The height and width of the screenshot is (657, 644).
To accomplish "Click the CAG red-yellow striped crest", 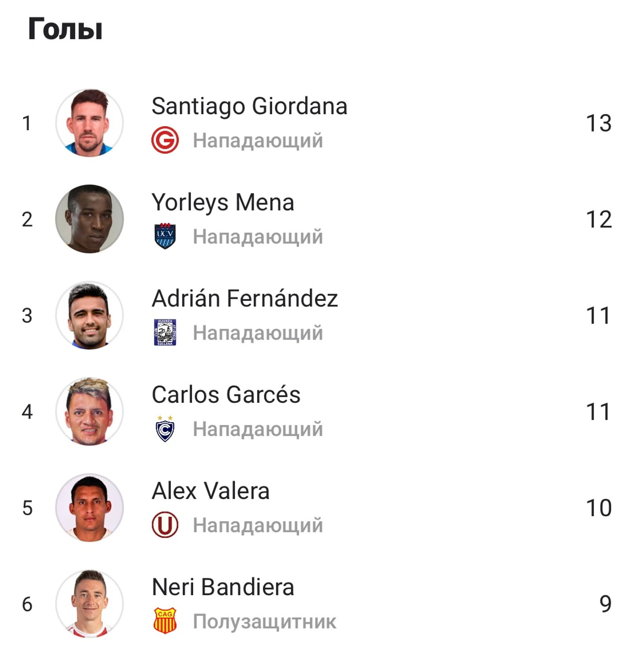I will pos(165,621).
